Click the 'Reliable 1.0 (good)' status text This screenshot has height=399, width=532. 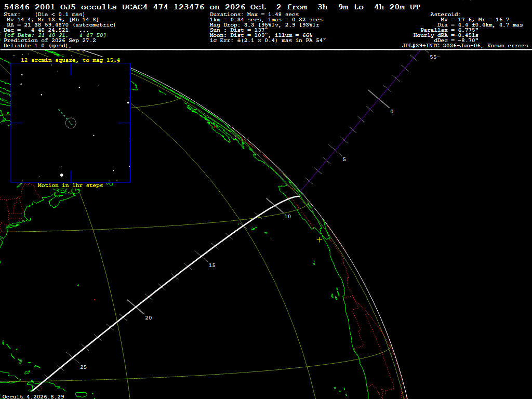37,46
